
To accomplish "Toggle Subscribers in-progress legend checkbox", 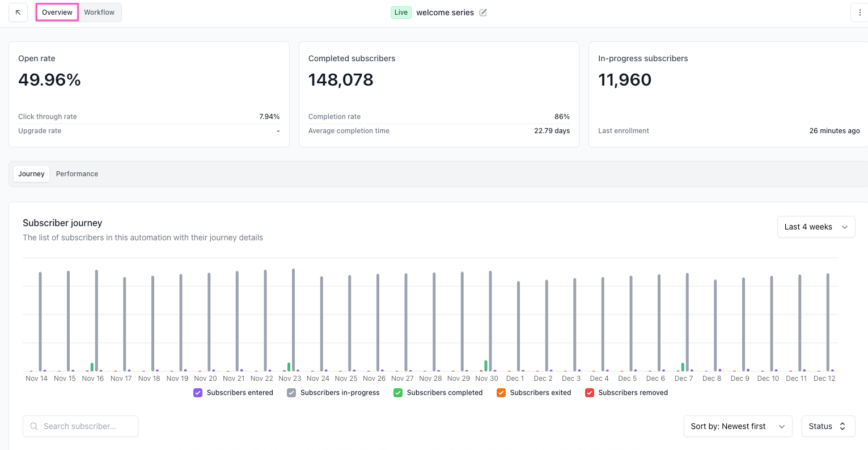I will [291, 393].
